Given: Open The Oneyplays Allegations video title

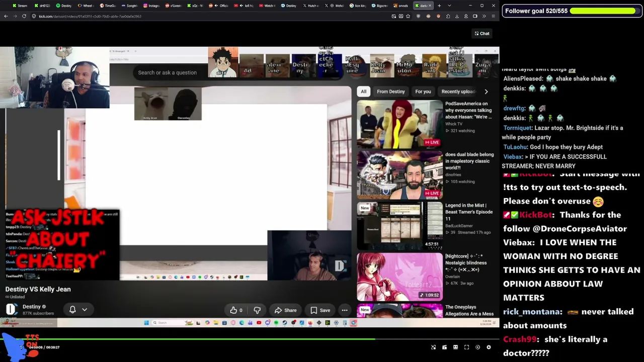Looking at the screenshot, I should [469, 310].
